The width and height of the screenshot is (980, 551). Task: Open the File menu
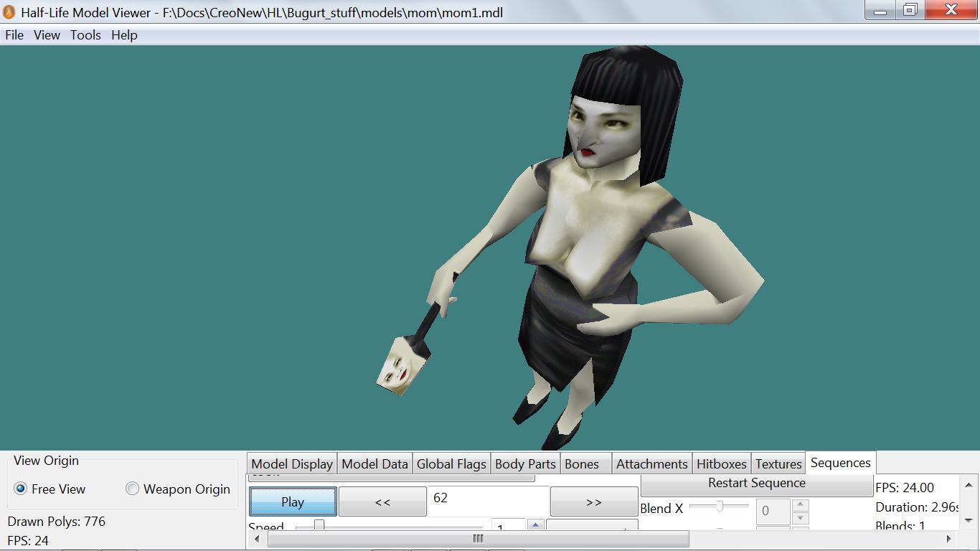pyautogui.click(x=14, y=35)
